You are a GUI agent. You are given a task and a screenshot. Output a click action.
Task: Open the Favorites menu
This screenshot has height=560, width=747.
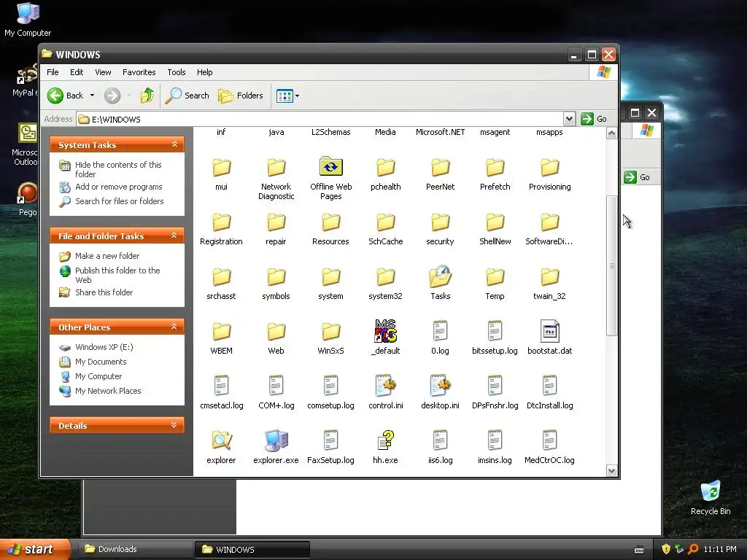(x=139, y=72)
